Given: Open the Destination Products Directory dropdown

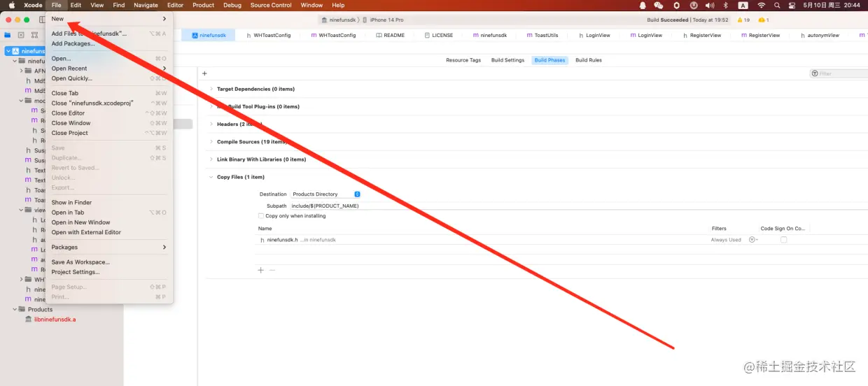Looking at the screenshot, I should (325, 194).
